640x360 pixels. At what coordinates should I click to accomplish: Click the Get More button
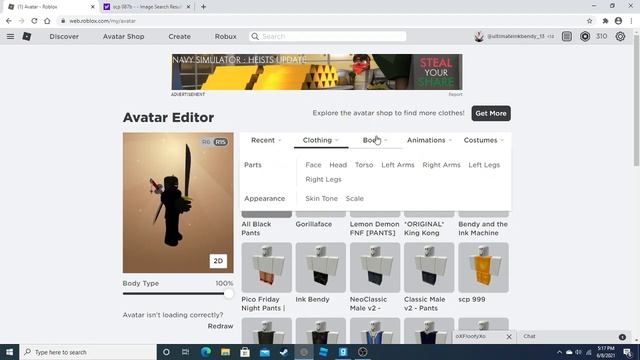[491, 113]
